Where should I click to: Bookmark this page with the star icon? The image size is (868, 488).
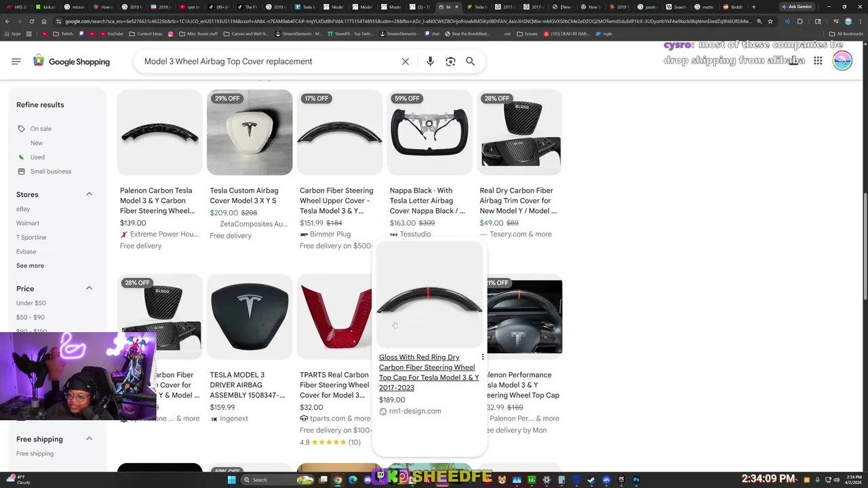pyautogui.click(x=770, y=21)
